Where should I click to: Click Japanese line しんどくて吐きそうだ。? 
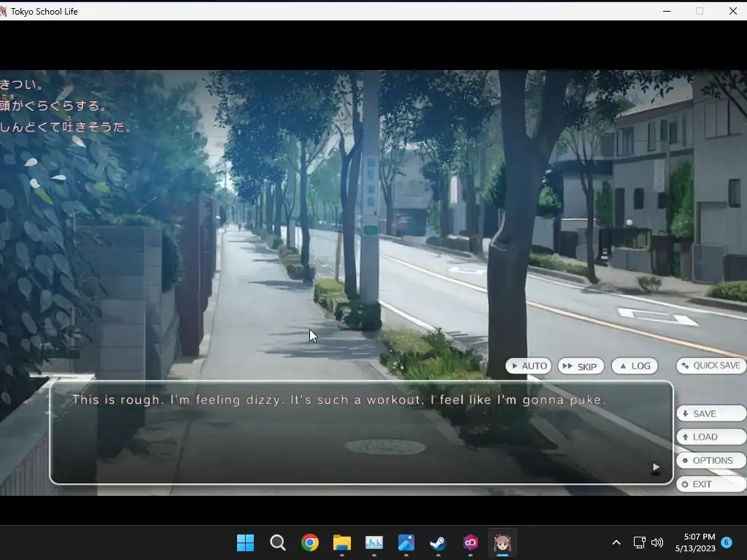[65, 126]
